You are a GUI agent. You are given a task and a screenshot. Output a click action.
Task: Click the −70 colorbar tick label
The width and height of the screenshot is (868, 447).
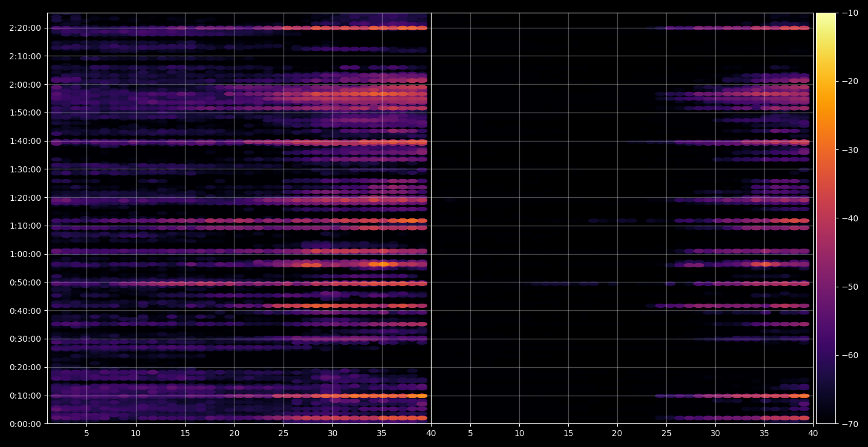coord(850,424)
